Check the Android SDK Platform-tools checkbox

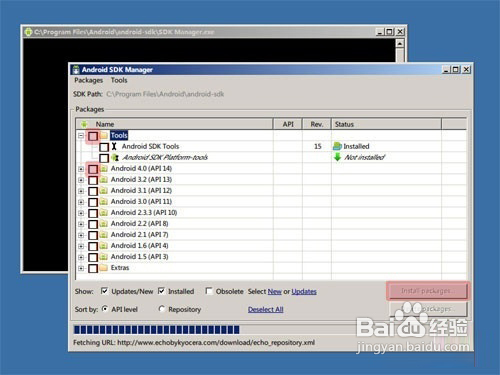point(104,158)
